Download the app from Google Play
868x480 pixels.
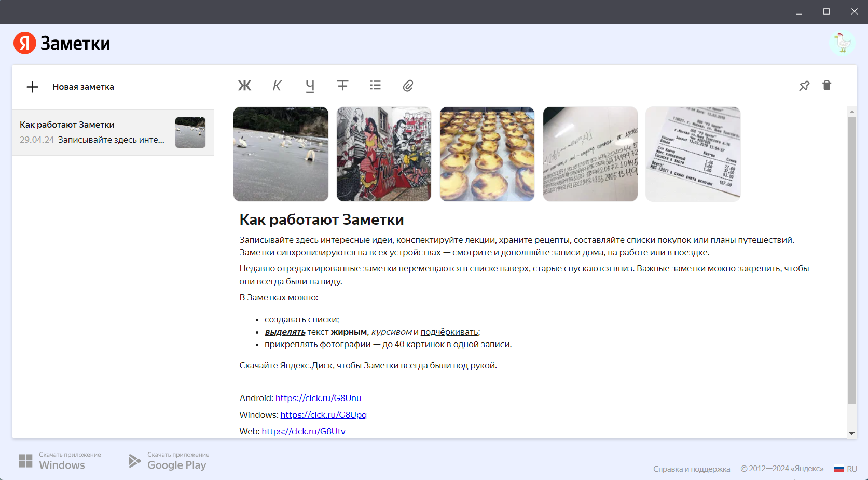[169, 461]
